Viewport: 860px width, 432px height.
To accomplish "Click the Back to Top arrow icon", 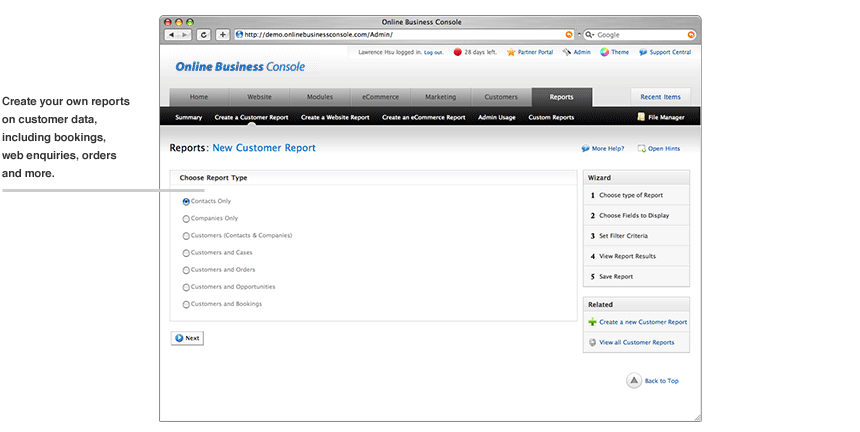I will [x=634, y=380].
